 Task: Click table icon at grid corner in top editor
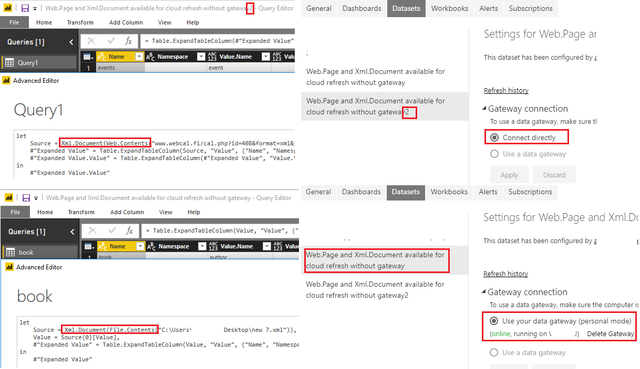[x=88, y=57]
